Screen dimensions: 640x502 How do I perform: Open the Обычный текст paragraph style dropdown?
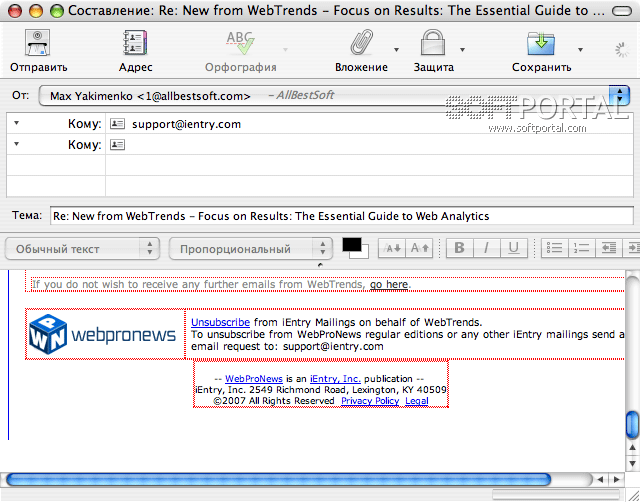[82, 249]
